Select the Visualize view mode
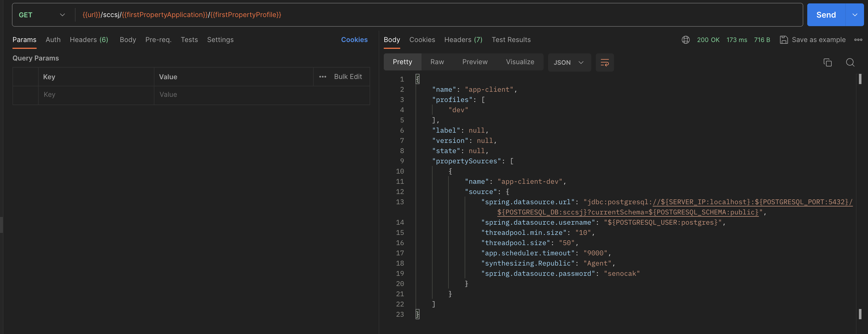Screen dimensions: 868x334 (x=520, y=62)
